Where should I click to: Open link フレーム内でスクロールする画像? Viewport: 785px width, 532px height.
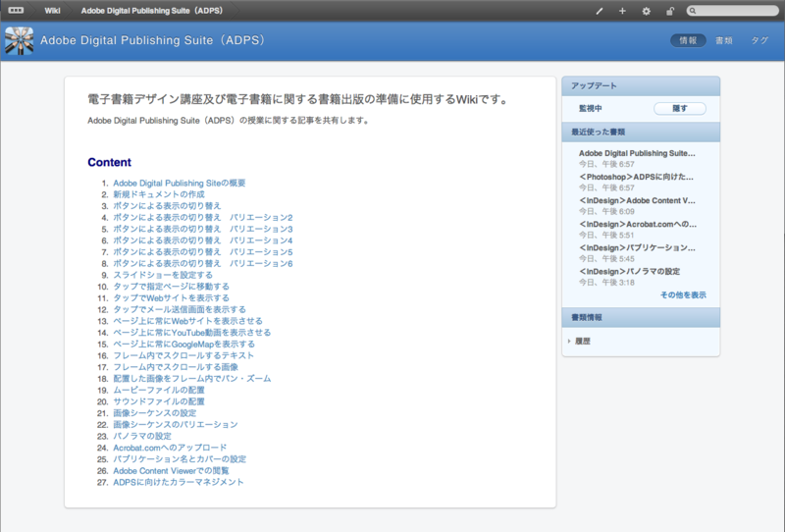point(176,367)
